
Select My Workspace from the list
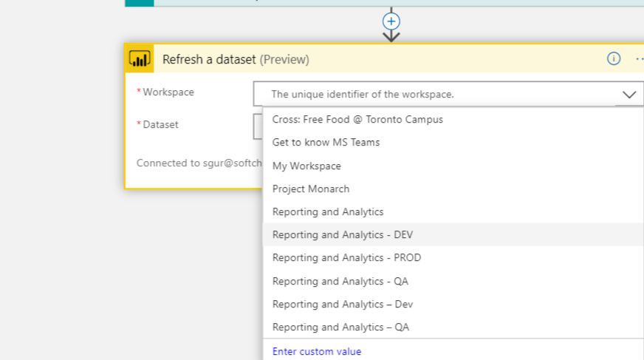[x=306, y=166]
